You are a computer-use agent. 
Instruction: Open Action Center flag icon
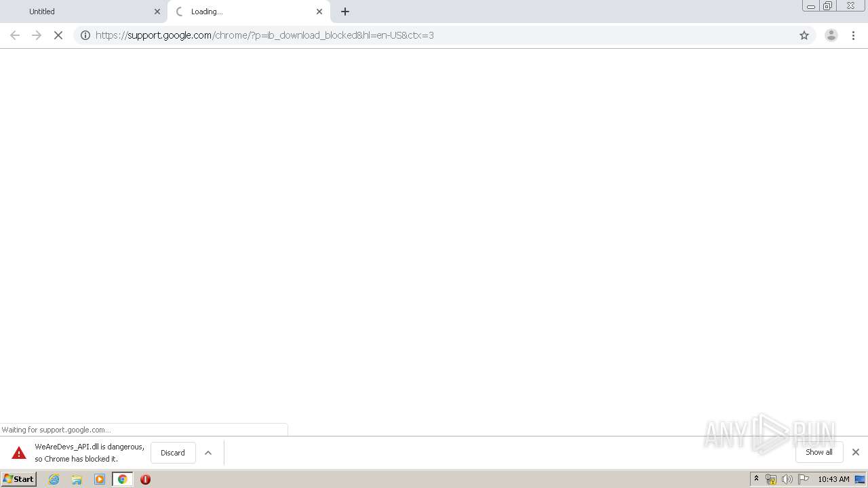804,479
